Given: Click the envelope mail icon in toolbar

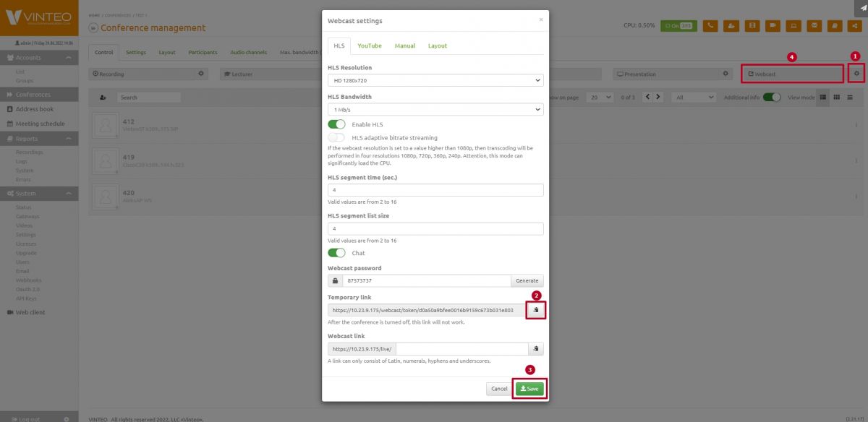Looking at the screenshot, I should (x=814, y=25).
